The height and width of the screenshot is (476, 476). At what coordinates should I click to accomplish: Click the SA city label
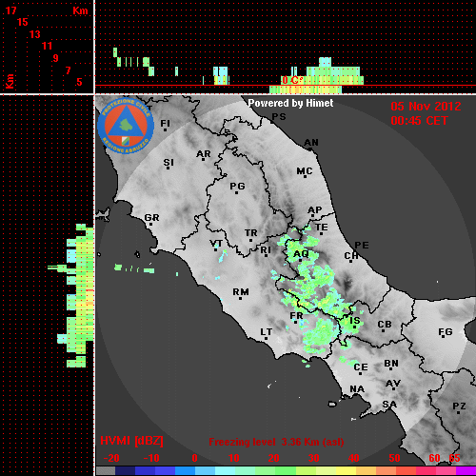coord(389,405)
